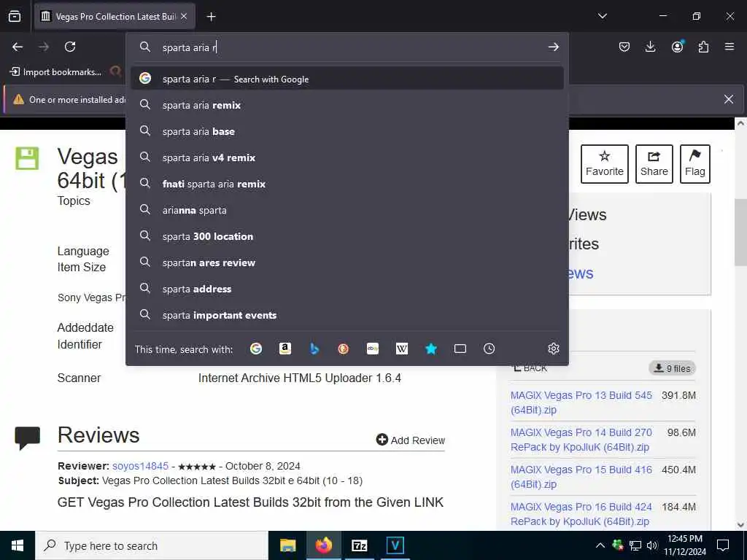This screenshot has width=747, height=560.
Task: Open the Pocket save icon
Action: coord(624,47)
